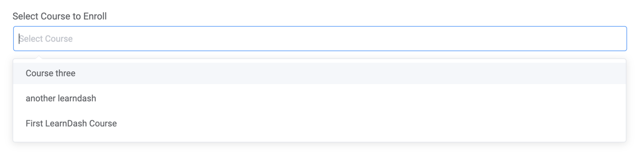Image resolution: width=644 pixels, height=160 pixels.
Task: Pick the last course in the dropdown list
Action: tap(71, 123)
